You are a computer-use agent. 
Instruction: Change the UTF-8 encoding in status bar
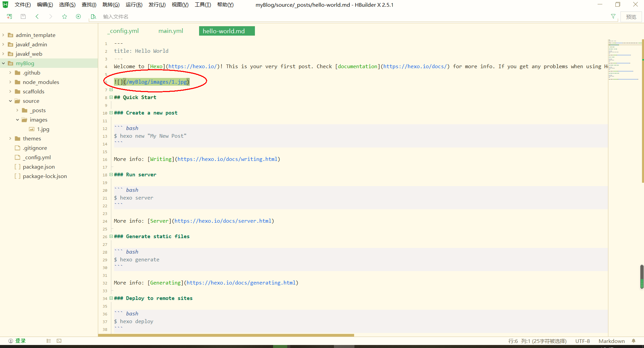[582, 341]
